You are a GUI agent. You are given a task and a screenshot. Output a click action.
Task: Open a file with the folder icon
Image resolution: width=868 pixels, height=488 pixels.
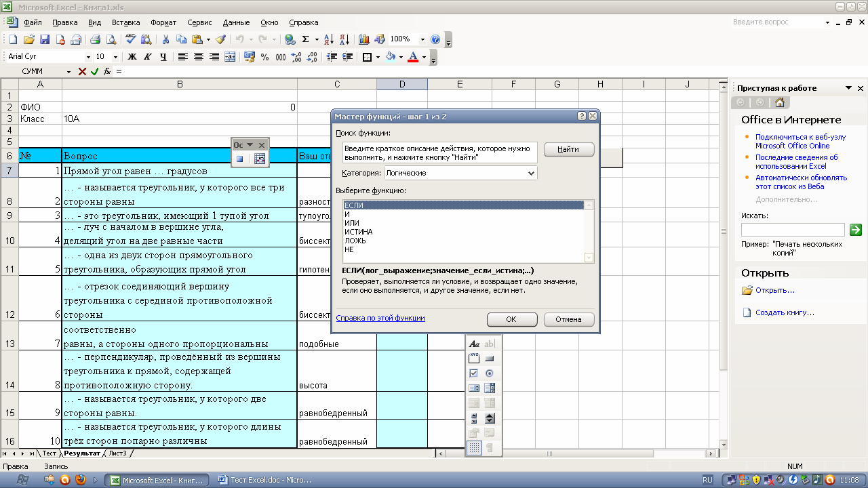[x=29, y=39]
